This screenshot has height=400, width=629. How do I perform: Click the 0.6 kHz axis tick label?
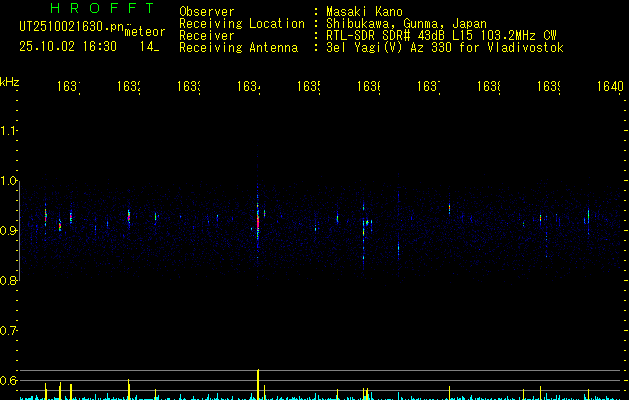(8, 380)
